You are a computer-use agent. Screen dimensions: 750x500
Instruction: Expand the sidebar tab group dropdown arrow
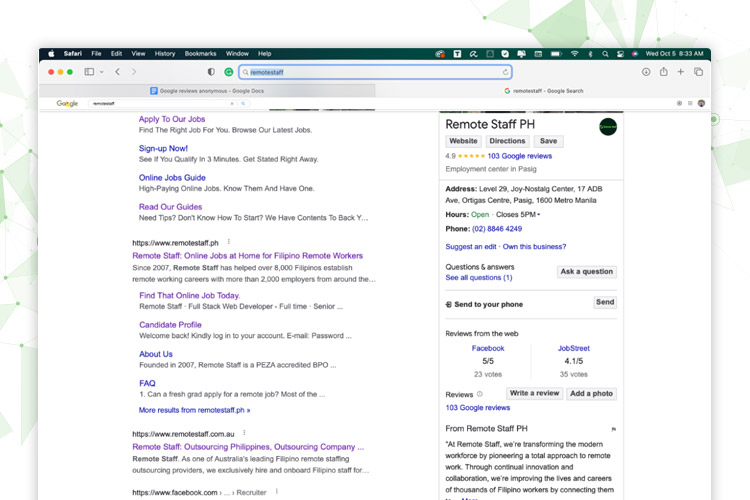(x=101, y=72)
